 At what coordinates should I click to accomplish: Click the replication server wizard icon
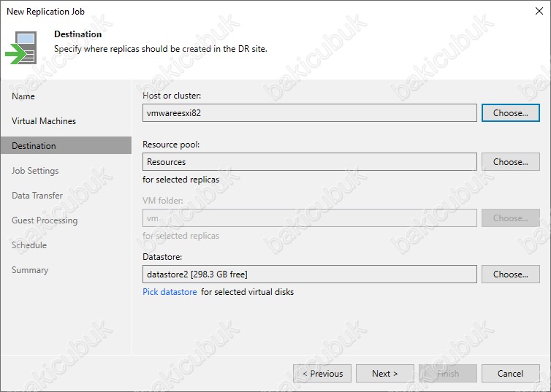pos(21,47)
